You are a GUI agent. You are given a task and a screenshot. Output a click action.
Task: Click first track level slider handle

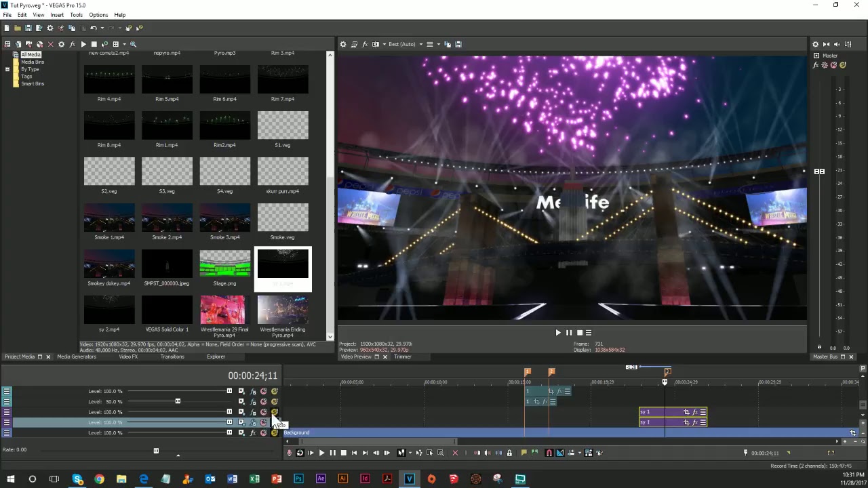coord(229,391)
